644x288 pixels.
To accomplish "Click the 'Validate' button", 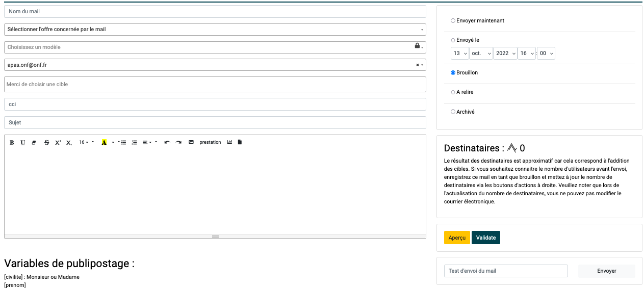I will pyautogui.click(x=485, y=238).
